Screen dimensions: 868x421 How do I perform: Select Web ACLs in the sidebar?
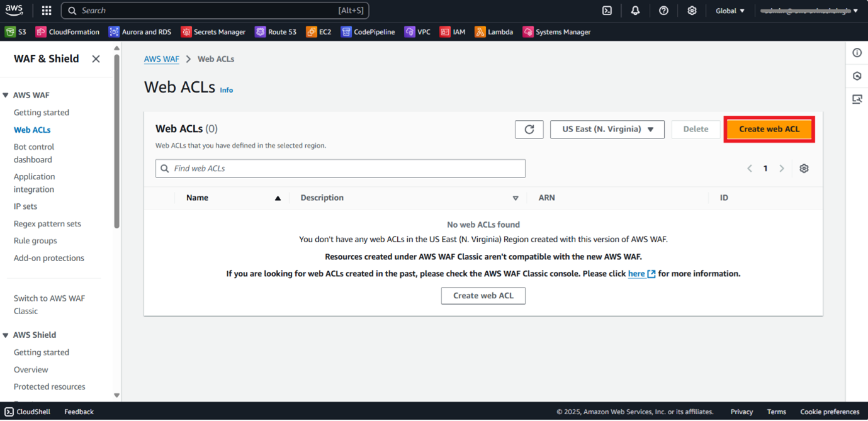[x=32, y=130]
